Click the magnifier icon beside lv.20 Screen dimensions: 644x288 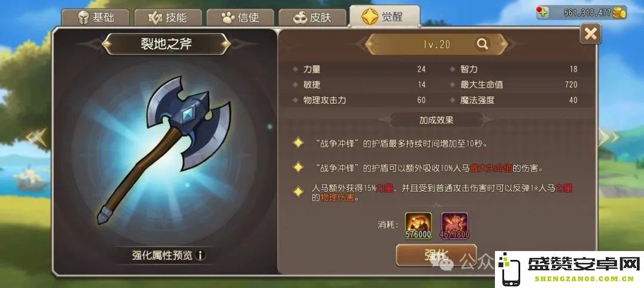[x=482, y=44]
